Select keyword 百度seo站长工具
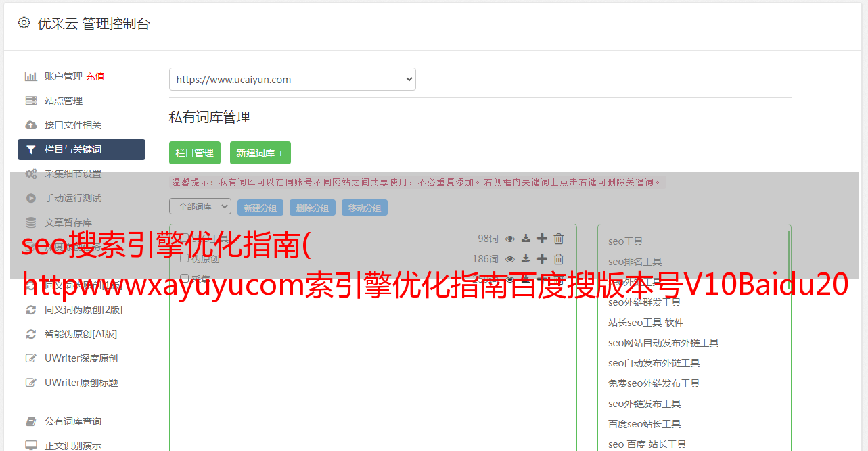Image resolution: width=868 pixels, height=451 pixels. [645, 424]
